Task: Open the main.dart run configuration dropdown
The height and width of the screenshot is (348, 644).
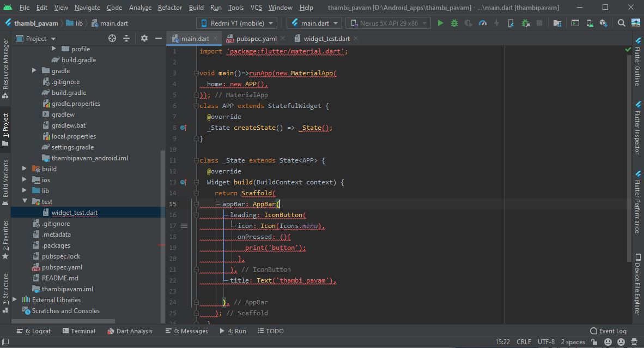Action: click(x=314, y=23)
